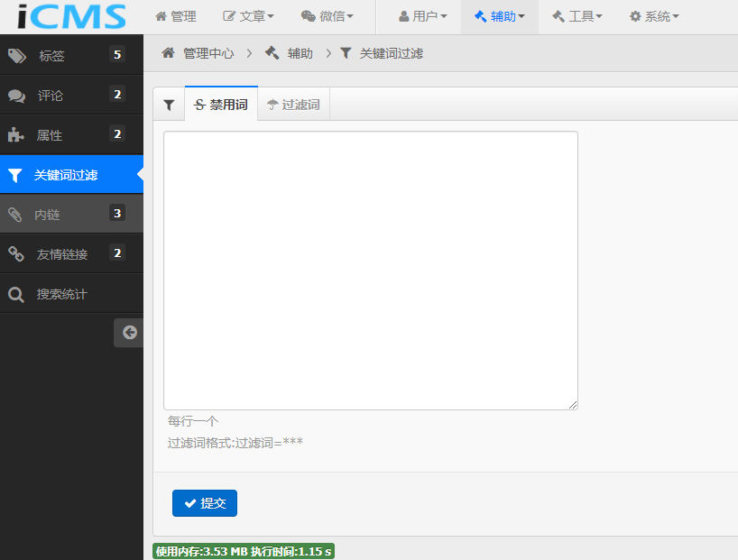738x560 pixels.
Task: Go to 管理中心 in breadcrumb
Action: tap(208, 53)
